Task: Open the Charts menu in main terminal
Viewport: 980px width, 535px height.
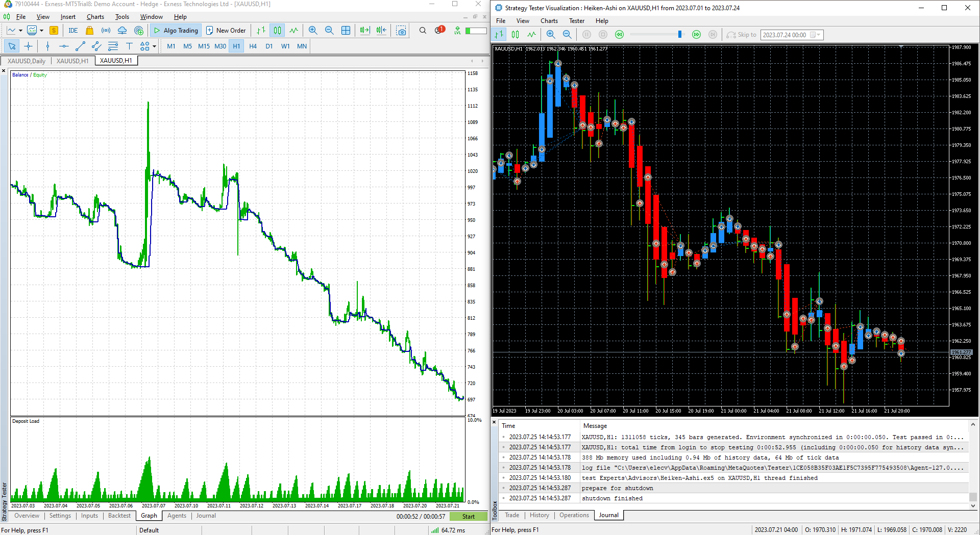Action: (x=95, y=17)
